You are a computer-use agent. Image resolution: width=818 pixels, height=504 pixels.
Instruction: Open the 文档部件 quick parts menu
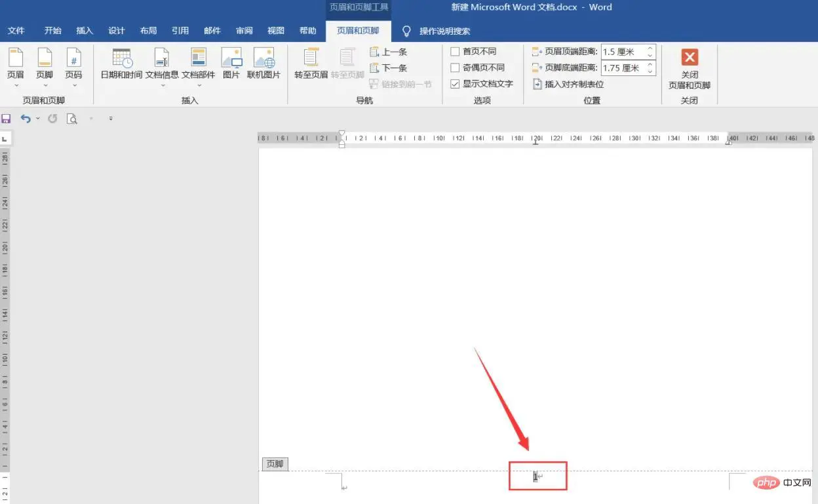tap(199, 68)
